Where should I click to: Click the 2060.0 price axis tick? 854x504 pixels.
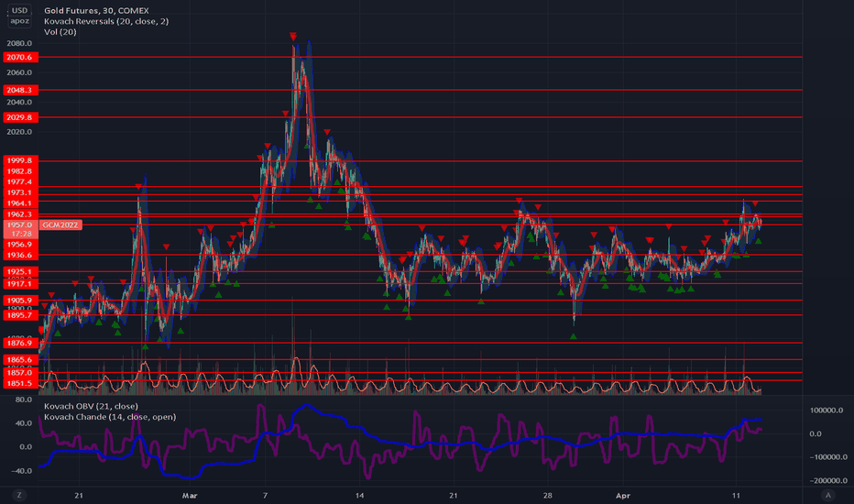point(19,72)
